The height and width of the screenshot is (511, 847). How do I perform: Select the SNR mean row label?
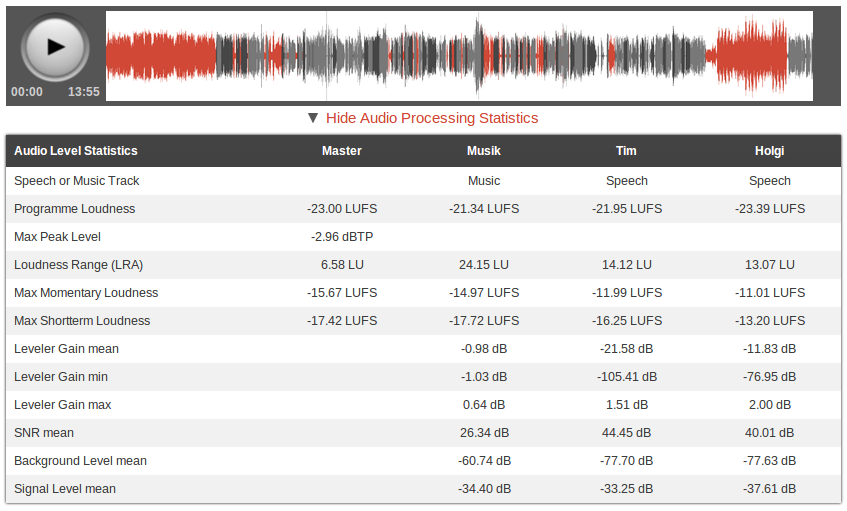click(x=44, y=433)
